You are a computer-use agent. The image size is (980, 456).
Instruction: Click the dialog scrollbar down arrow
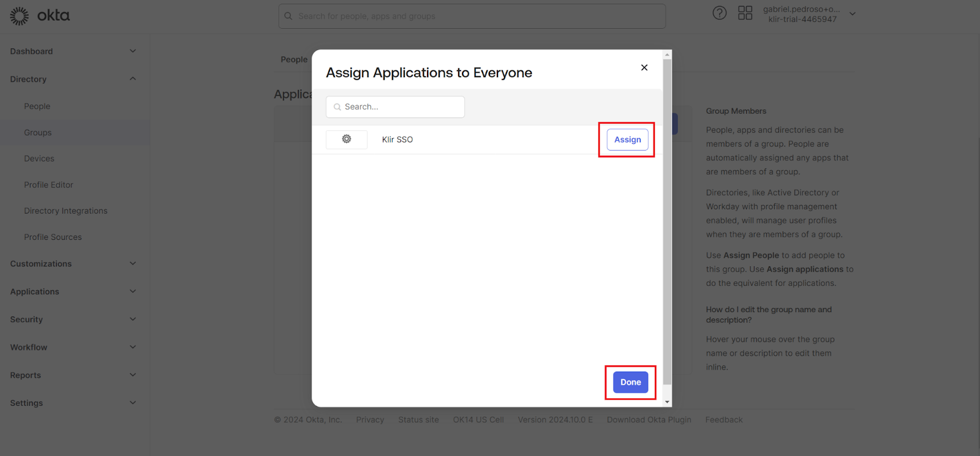[667, 402]
